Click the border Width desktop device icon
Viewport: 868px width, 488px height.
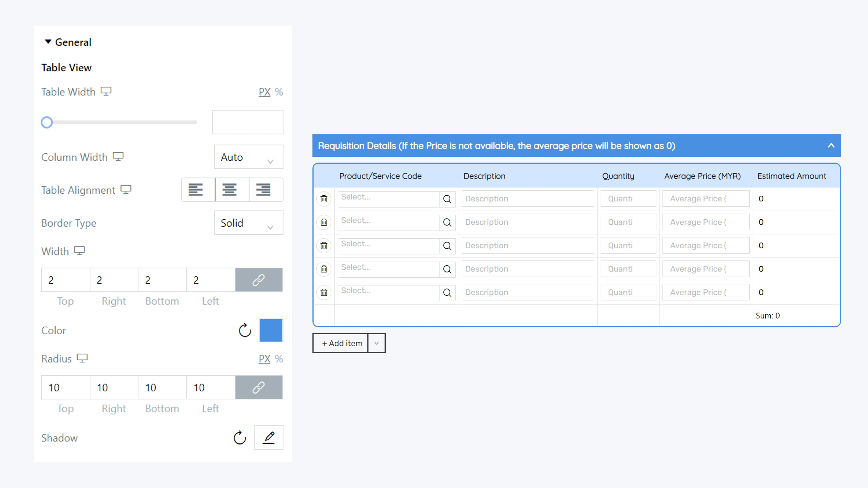[x=80, y=251]
